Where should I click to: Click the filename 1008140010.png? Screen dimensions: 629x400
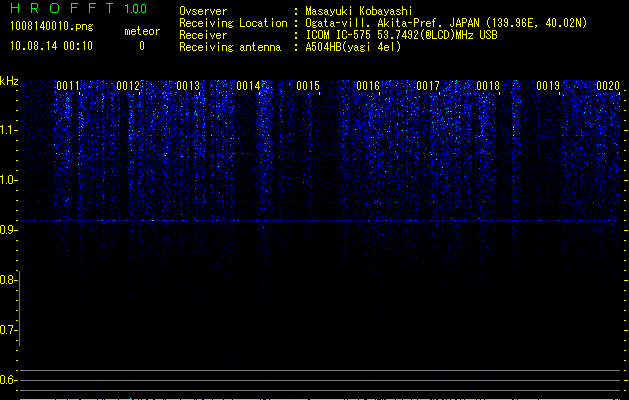point(52,26)
